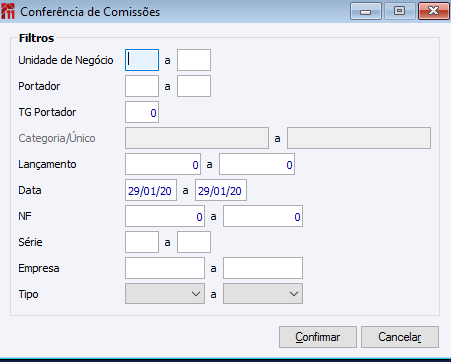Click the application logo icon in title bar
This screenshot has height=362, width=451.
pyautogui.click(x=8, y=11)
